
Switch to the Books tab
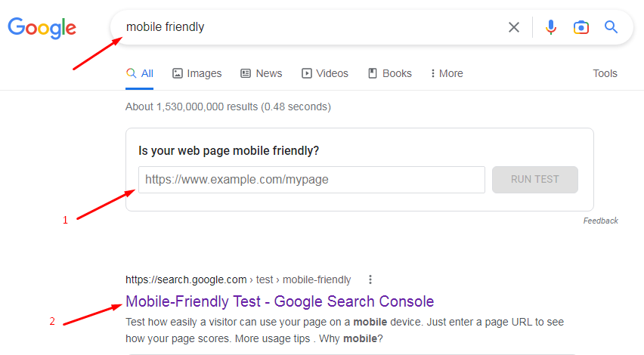[x=390, y=73]
